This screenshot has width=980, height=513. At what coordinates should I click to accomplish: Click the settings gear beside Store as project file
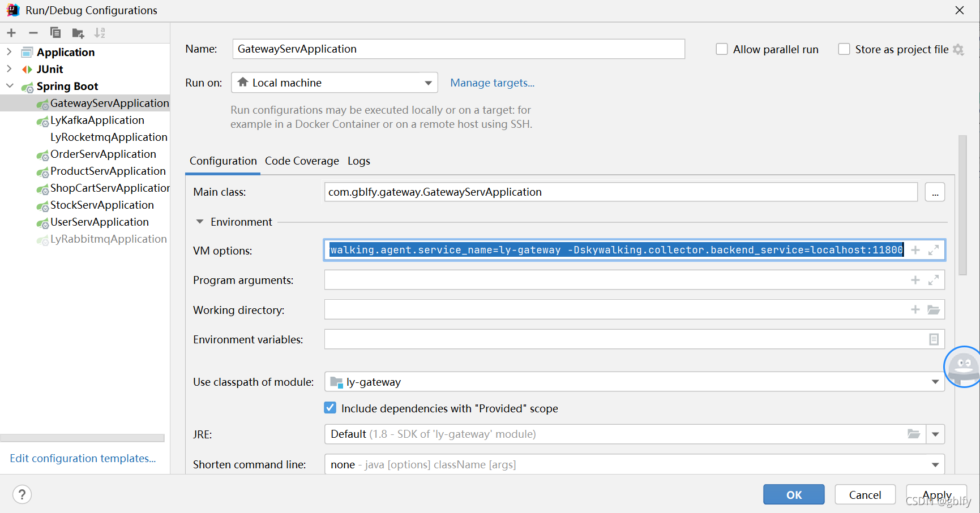pos(958,50)
